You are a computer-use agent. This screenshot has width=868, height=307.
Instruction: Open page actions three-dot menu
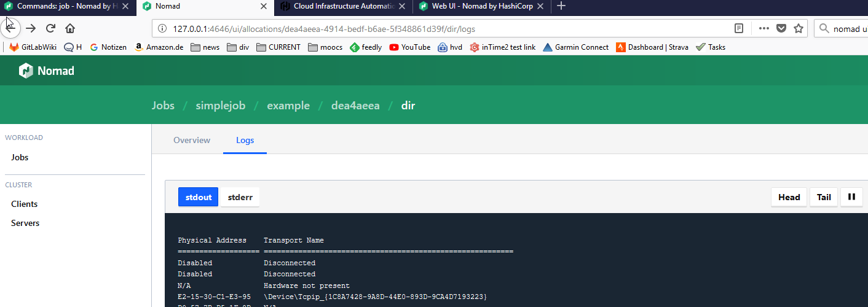[x=763, y=28]
